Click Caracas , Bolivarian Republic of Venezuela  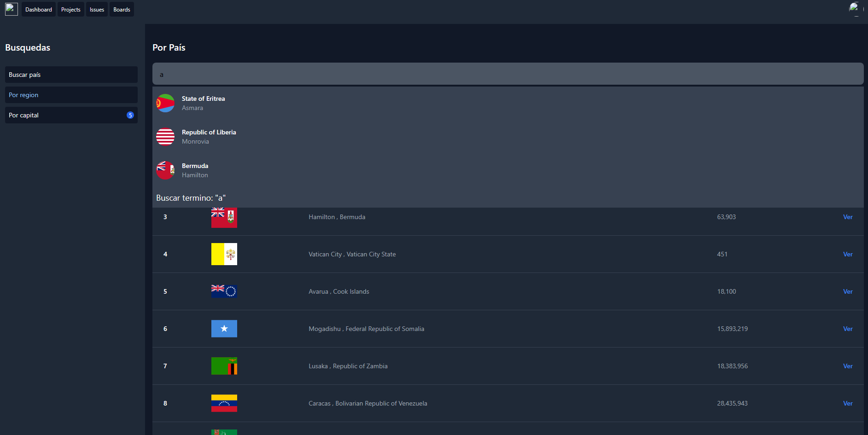368,403
